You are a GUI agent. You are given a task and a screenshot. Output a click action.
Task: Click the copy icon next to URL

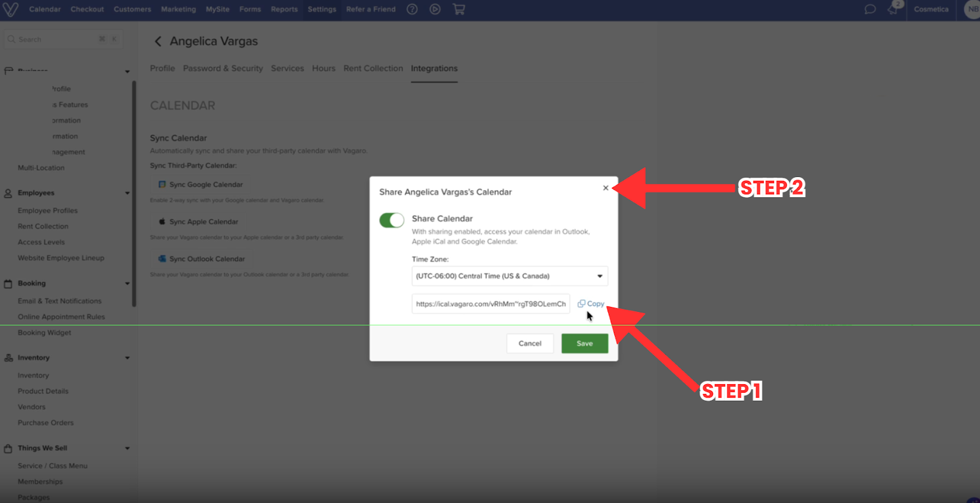click(581, 304)
